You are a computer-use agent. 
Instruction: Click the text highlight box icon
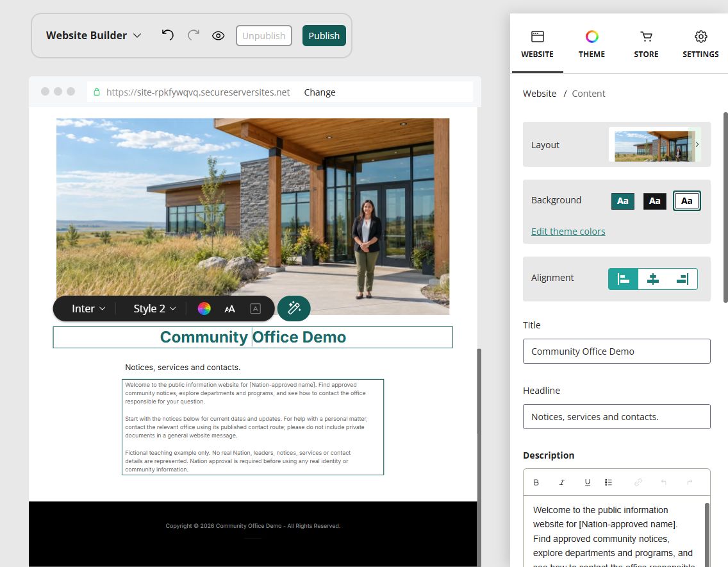point(255,309)
